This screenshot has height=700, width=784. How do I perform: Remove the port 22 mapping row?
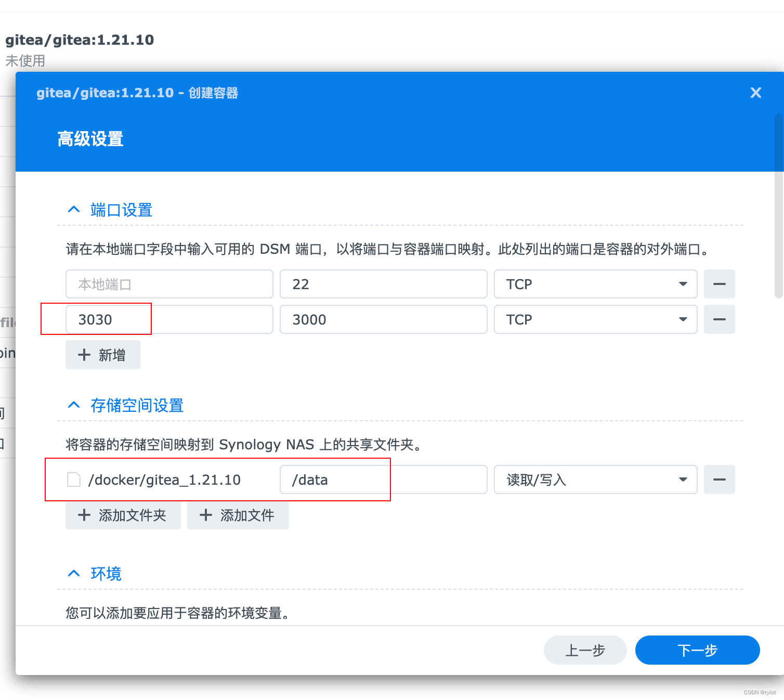(x=720, y=284)
